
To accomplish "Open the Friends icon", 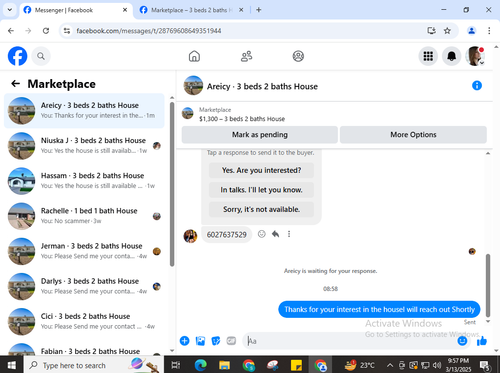I will 246,56.
